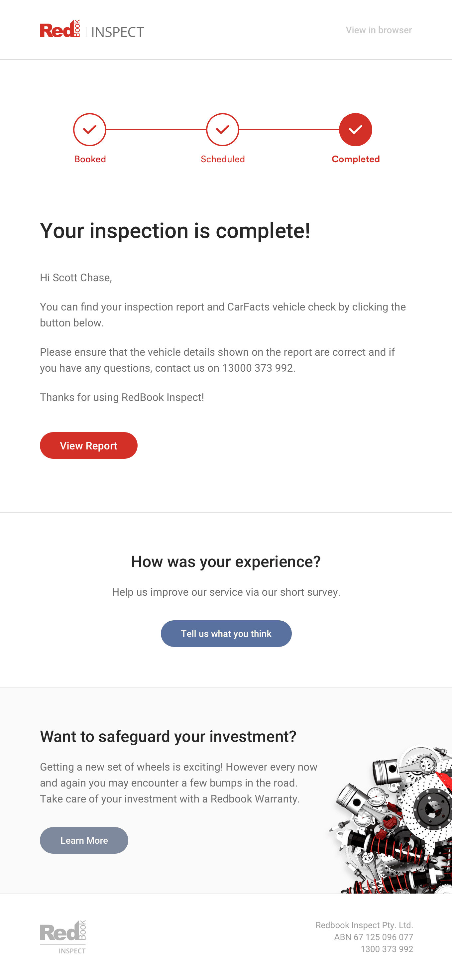Click the How was your experience heading
This screenshot has width=452, height=980.
tap(226, 562)
